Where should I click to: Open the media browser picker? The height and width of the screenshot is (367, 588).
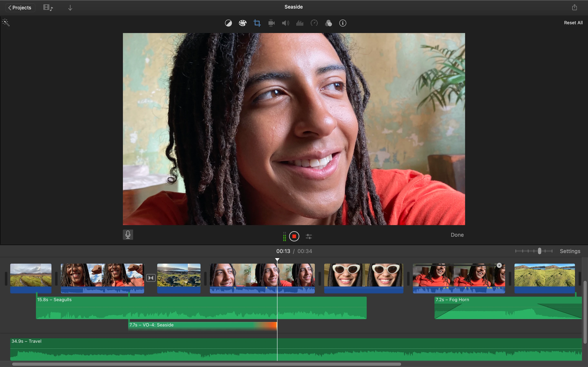pyautogui.click(x=48, y=7)
